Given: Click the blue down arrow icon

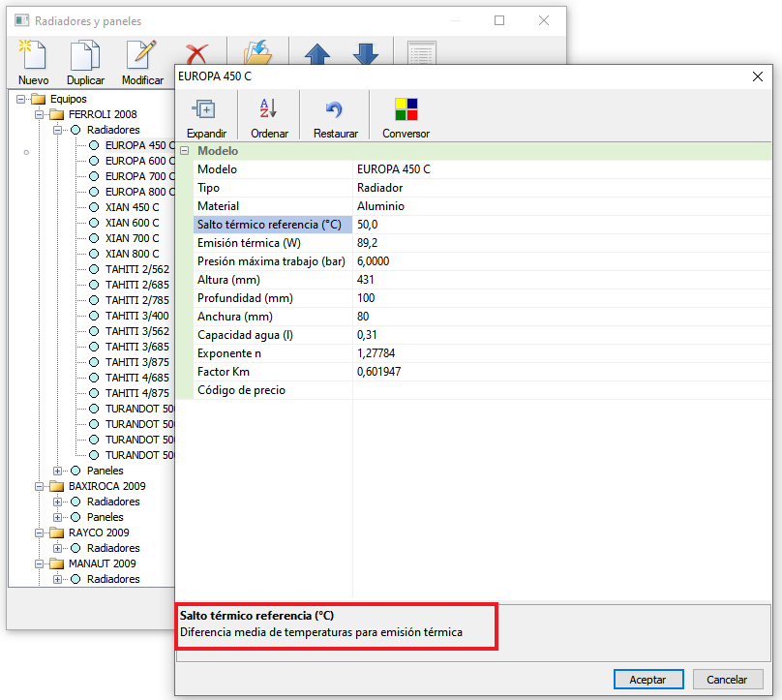Looking at the screenshot, I should point(366,54).
